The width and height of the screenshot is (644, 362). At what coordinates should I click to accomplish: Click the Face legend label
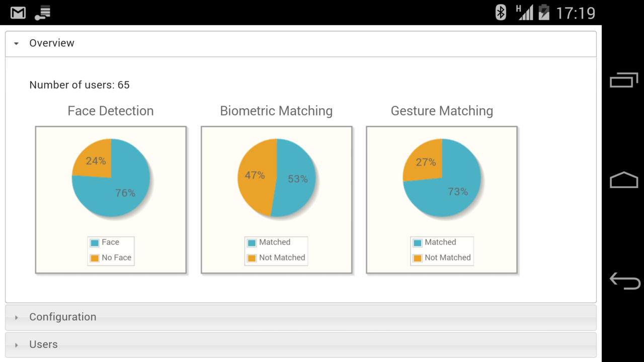(110, 242)
